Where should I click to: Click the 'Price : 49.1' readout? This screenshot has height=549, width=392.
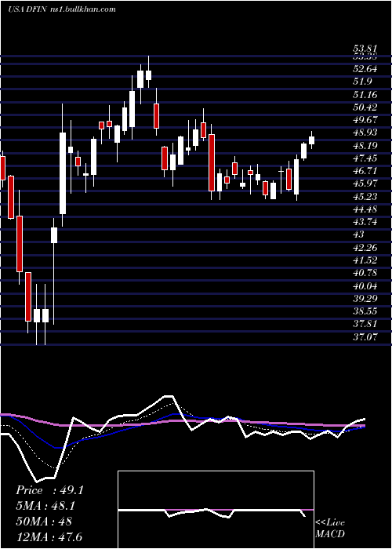click(49, 490)
